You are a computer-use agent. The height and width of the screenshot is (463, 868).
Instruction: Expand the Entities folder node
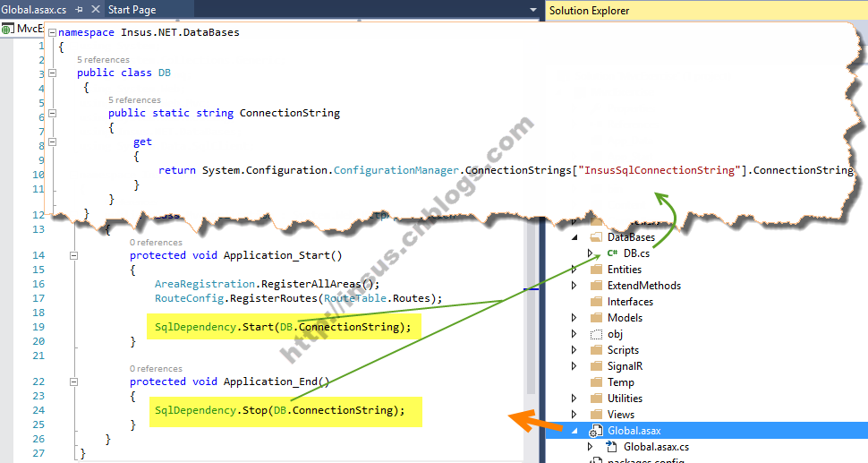pyautogui.click(x=574, y=270)
